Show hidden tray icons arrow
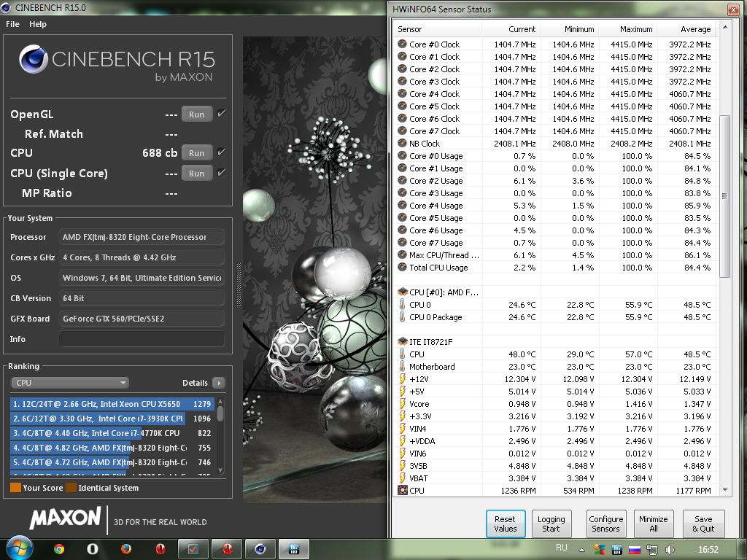Viewport: 747px width, 560px height. click(x=581, y=550)
